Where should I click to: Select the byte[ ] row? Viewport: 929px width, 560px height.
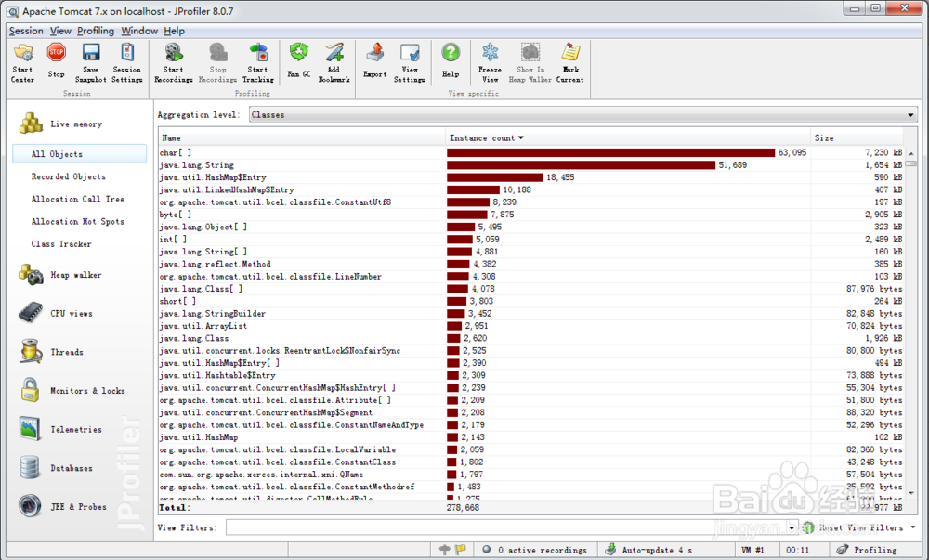coord(531,215)
